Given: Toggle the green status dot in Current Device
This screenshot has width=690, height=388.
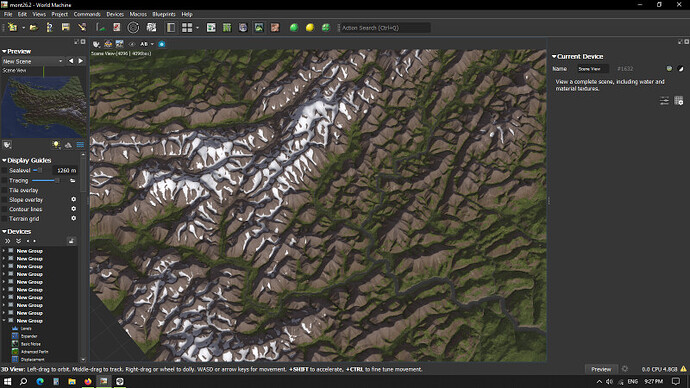Looking at the screenshot, I should point(669,69).
